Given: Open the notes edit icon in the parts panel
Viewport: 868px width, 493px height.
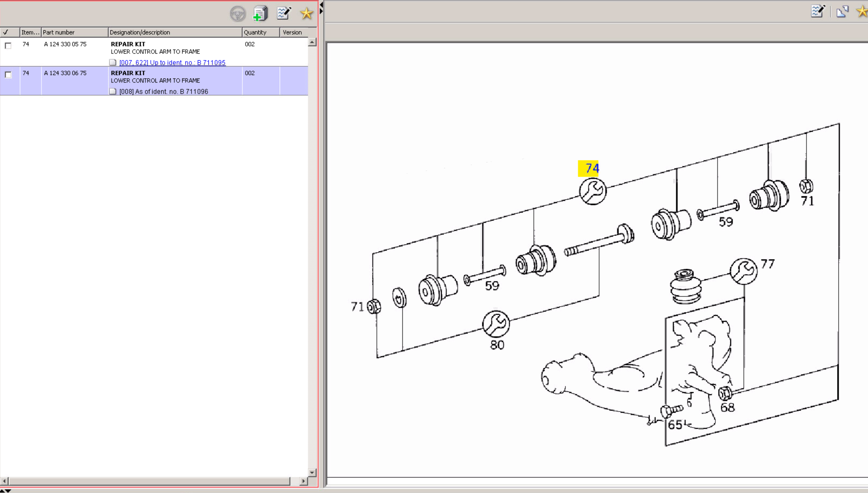Looking at the screenshot, I should 284,13.
